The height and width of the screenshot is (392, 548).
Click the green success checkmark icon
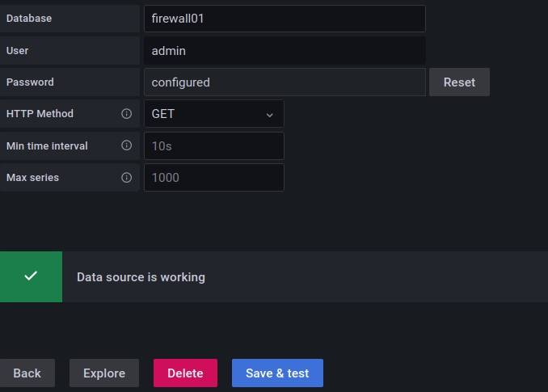coord(31,276)
